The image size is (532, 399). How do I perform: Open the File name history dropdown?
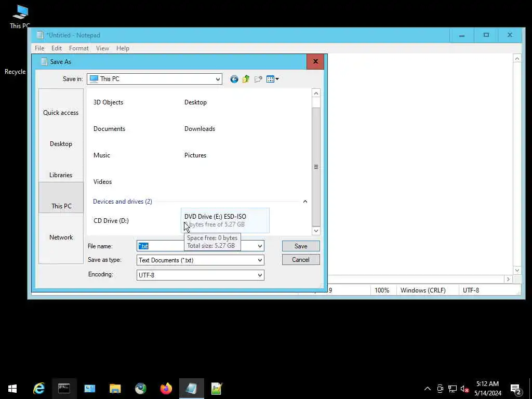260,246
